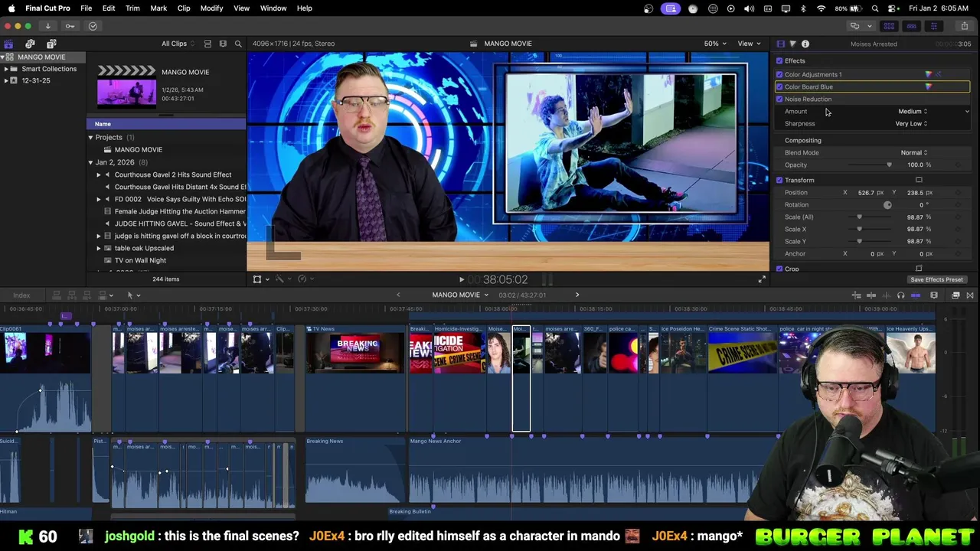The image size is (980, 551).
Task: Open the Color inspector triangle tab
Action: click(792, 44)
